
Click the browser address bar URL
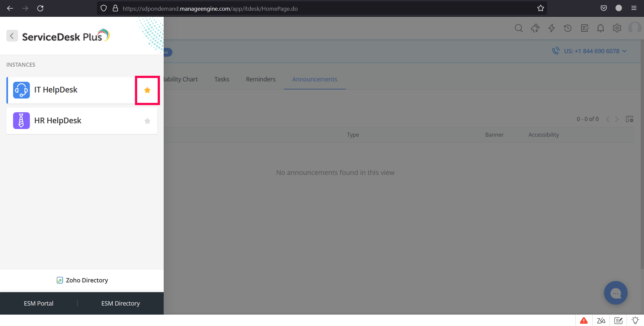[210, 9]
